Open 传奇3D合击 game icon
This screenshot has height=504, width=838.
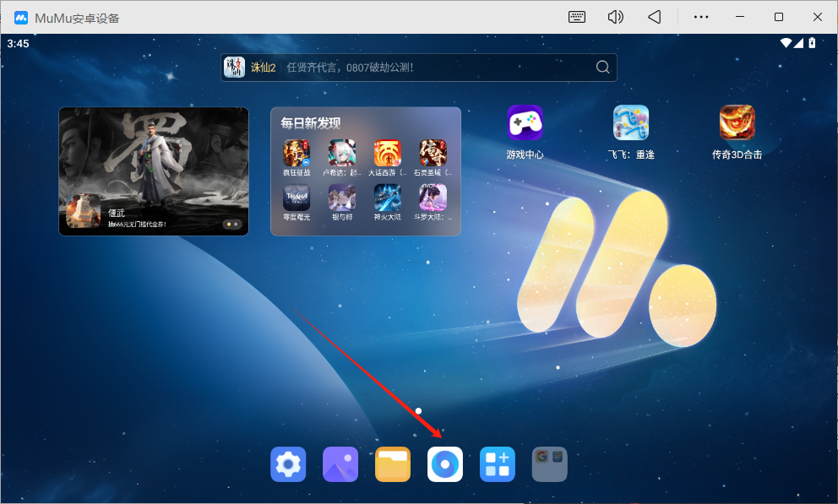(737, 123)
